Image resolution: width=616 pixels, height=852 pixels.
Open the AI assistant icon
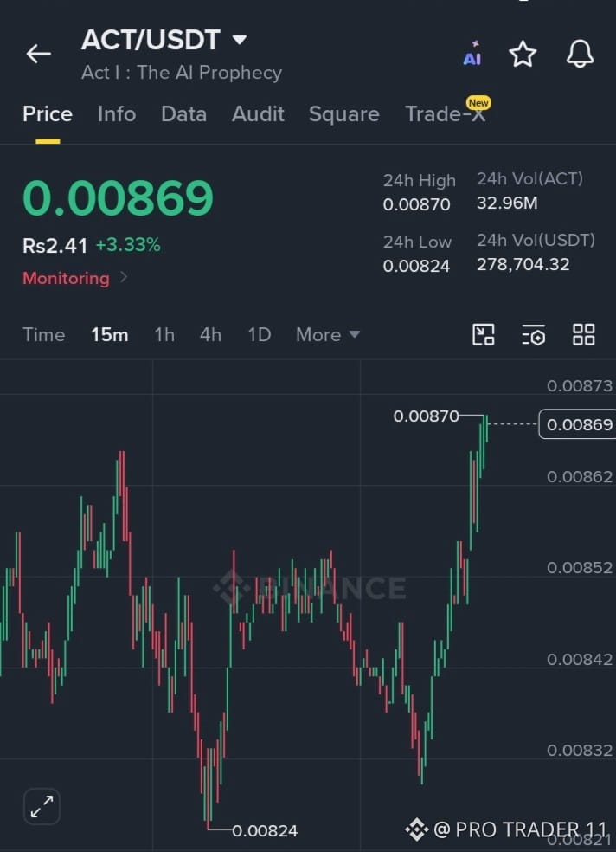point(472,54)
